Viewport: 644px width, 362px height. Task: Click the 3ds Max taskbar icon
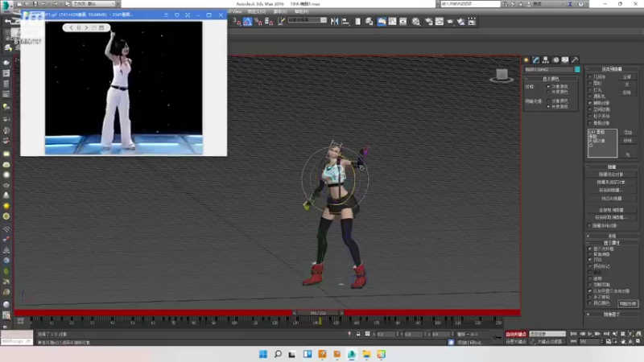(352, 354)
